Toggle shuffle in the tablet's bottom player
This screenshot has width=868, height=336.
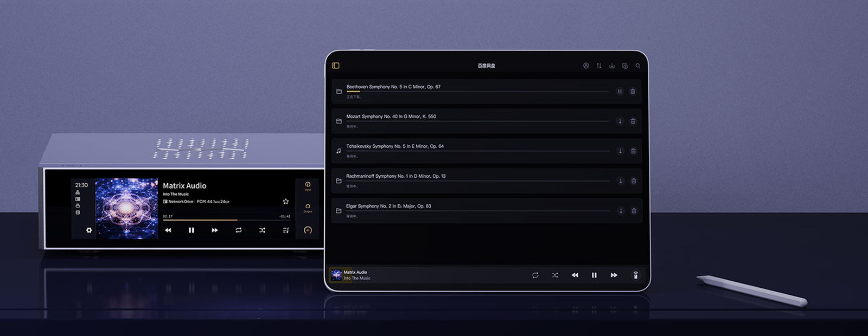pos(555,275)
